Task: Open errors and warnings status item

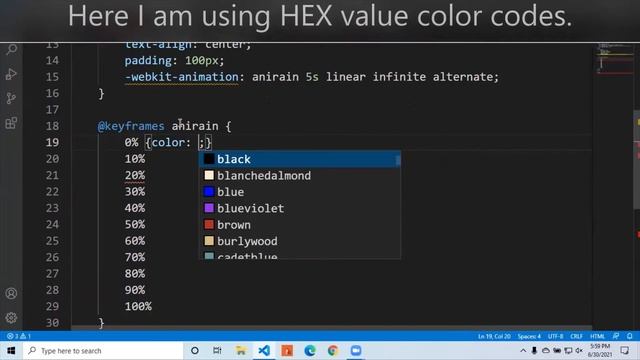Action: click(19, 336)
